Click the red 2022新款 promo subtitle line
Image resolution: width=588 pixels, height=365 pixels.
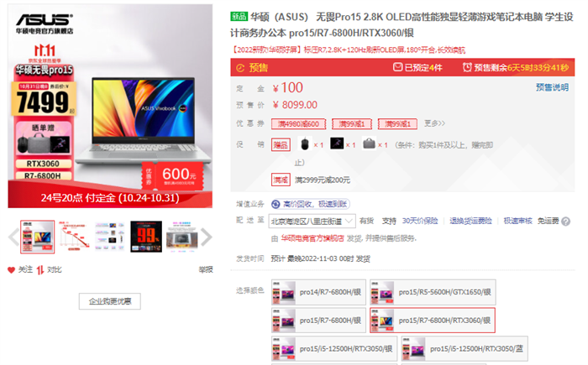pos(348,50)
